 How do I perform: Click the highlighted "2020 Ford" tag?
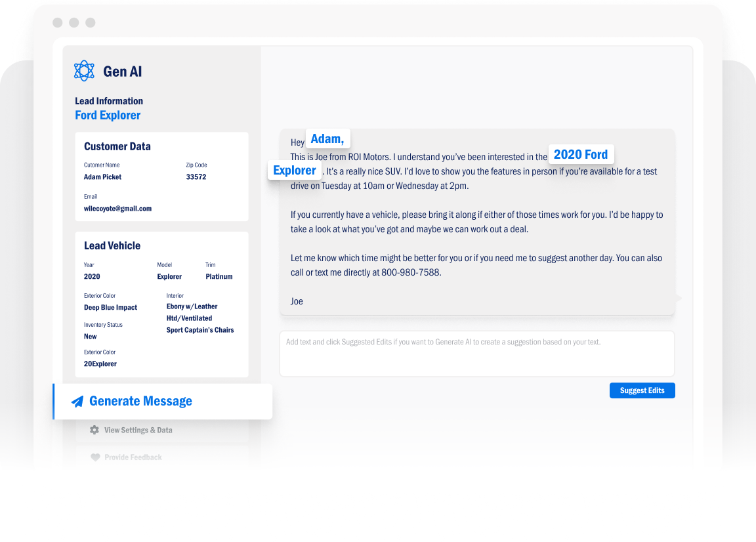[581, 154]
